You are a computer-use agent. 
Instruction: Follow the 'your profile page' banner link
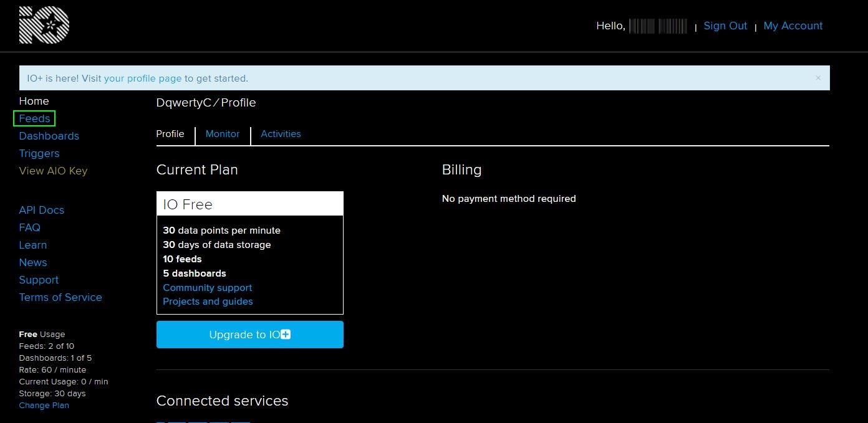pyautogui.click(x=143, y=78)
